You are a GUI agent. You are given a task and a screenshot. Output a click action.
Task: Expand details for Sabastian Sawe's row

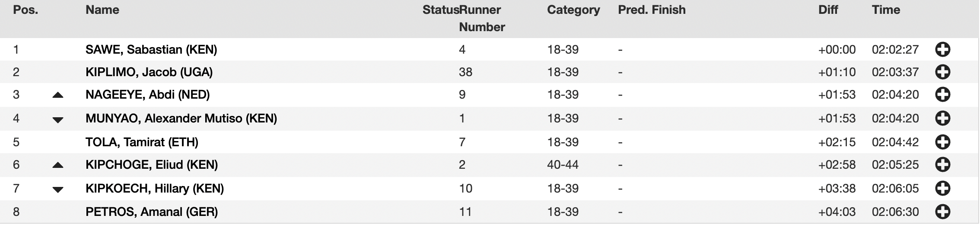point(942,50)
